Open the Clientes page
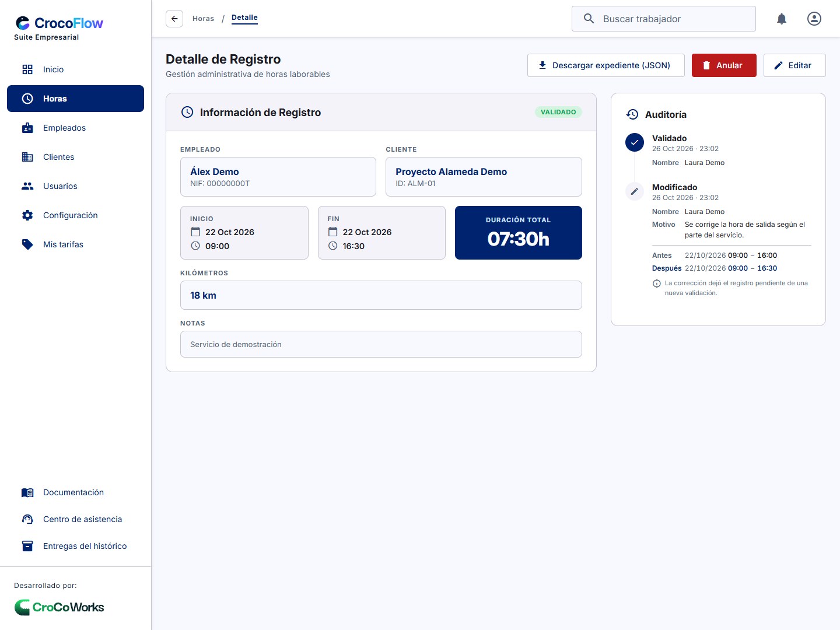 click(75, 157)
